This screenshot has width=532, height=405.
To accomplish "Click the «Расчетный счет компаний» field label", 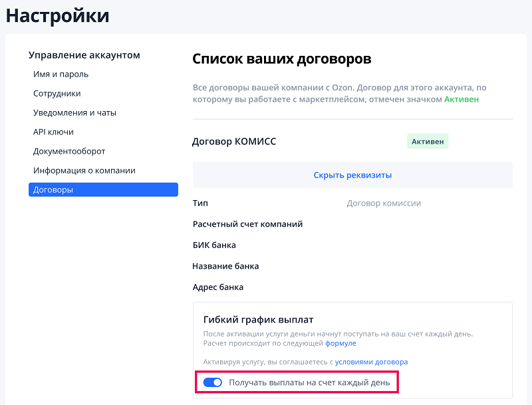I will [x=247, y=224].
